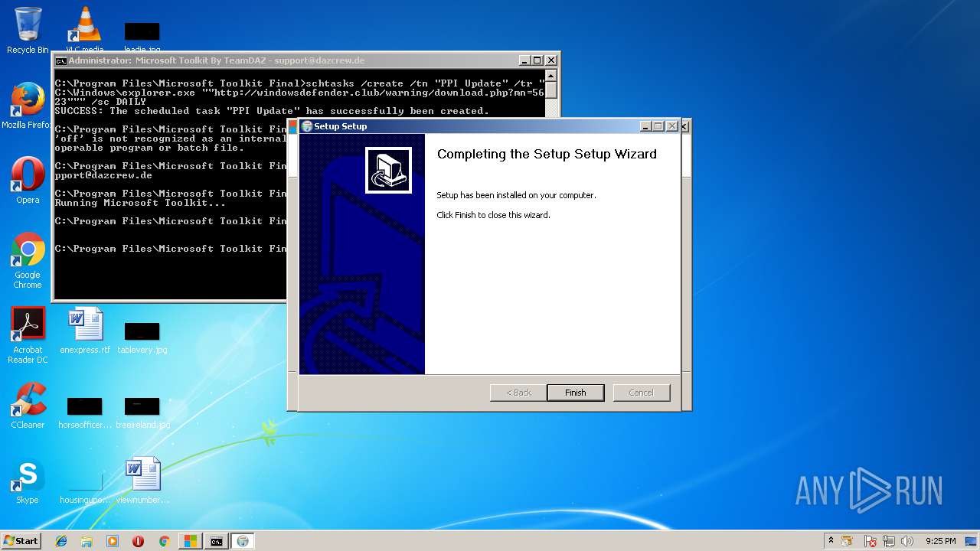
Task: Click the 9:25 PM clock
Action: [940, 541]
